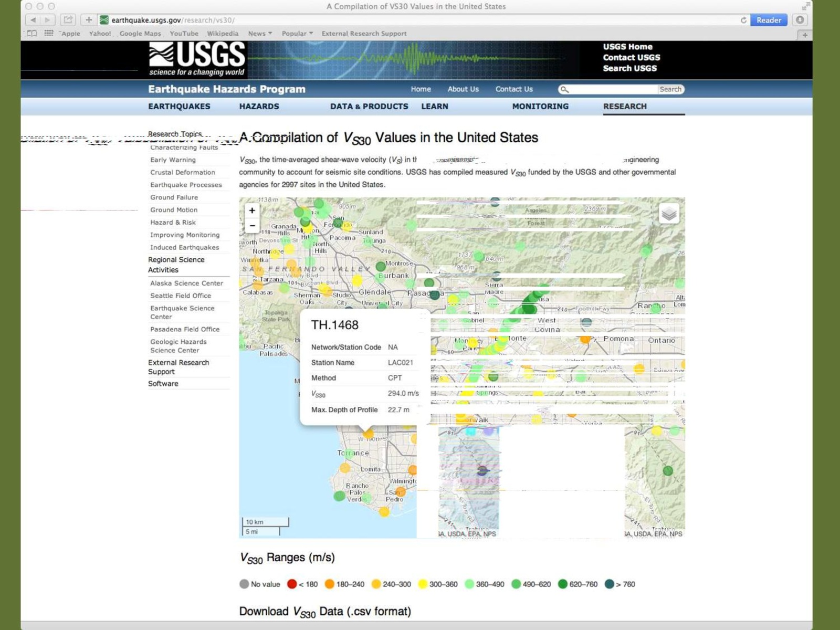
Task: Open the bookmarks book icon
Action: (x=32, y=34)
